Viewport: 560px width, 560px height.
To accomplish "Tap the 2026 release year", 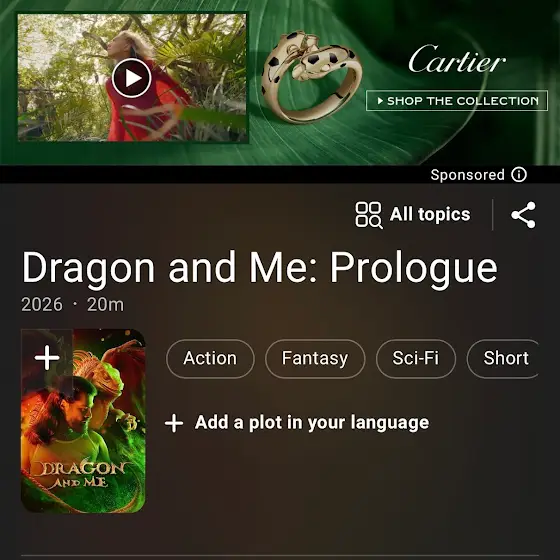I will click(x=42, y=305).
